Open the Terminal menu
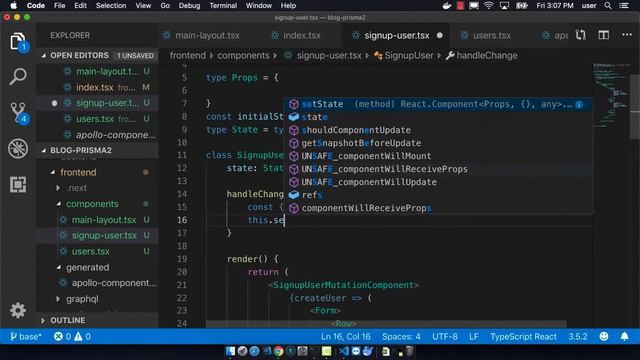The width and height of the screenshot is (640, 360). point(223,6)
